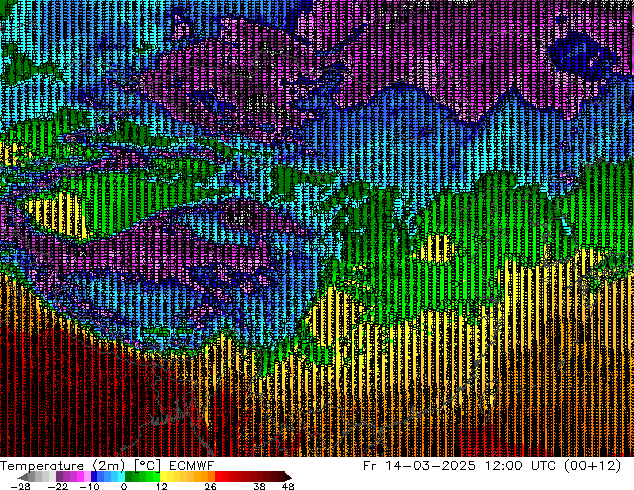Click the '48' legend value
The image size is (634, 490).
[x=288, y=486]
